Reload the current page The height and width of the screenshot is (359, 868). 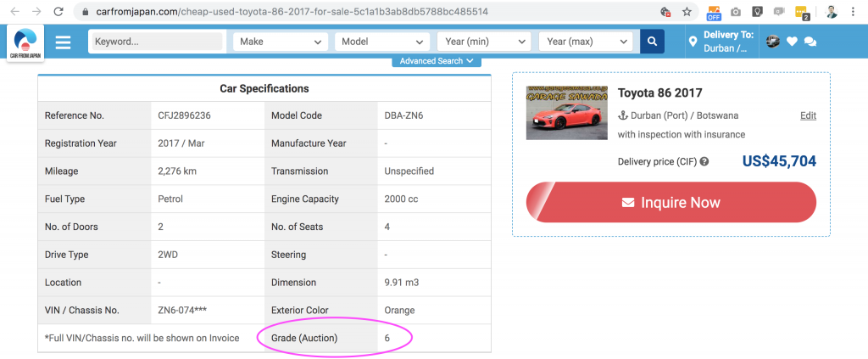pyautogui.click(x=58, y=12)
